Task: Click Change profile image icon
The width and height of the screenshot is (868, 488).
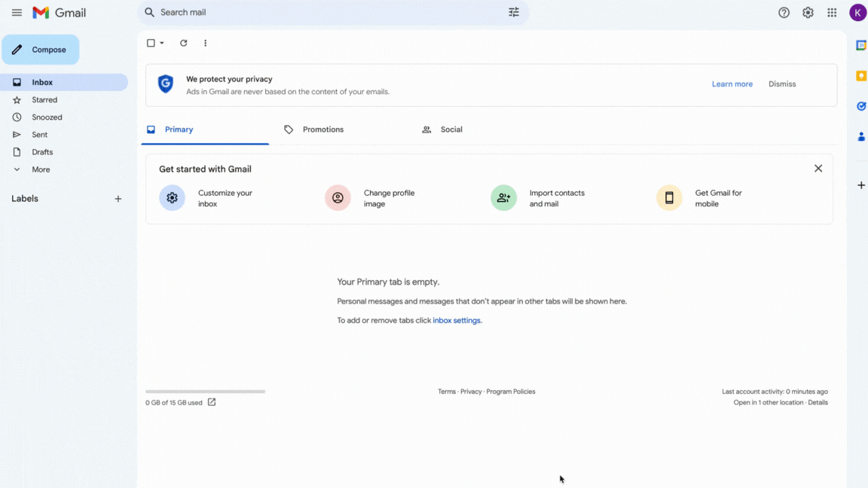Action: [338, 197]
